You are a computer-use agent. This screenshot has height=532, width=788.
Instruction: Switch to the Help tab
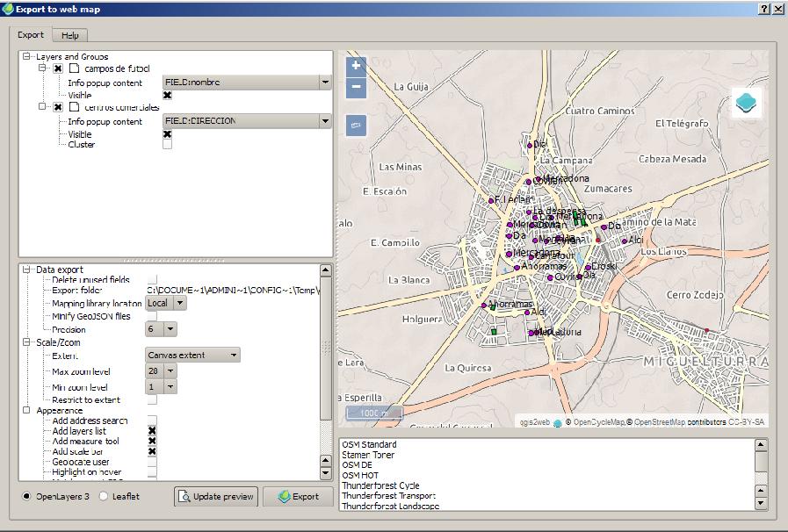click(69, 35)
